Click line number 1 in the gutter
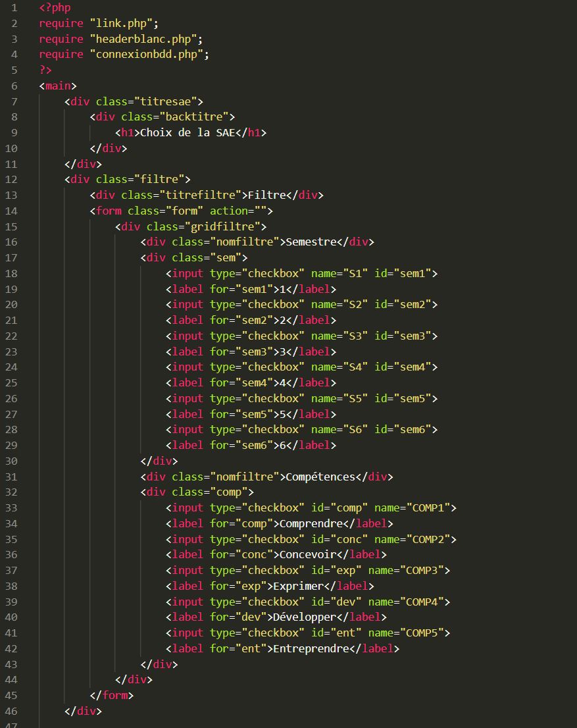Image resolution: width=577 pixels, height=728 pixels. pyautogui.click(x=14, y=7)
